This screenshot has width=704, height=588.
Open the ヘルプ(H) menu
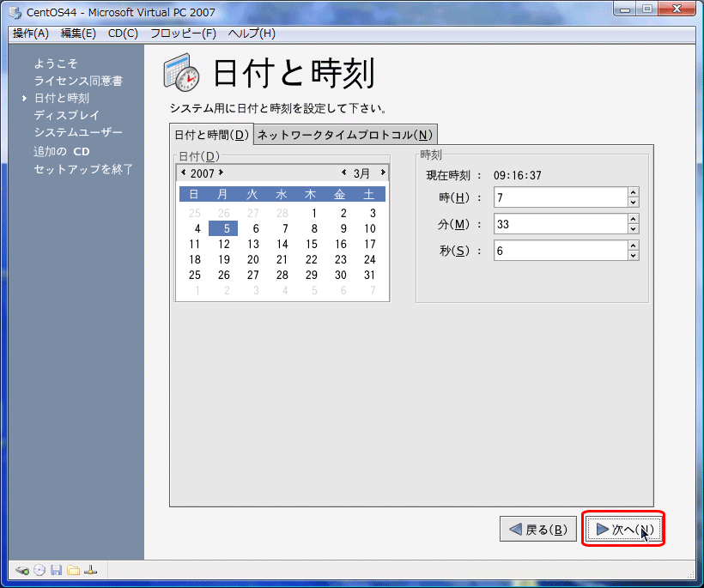point(252,33)
